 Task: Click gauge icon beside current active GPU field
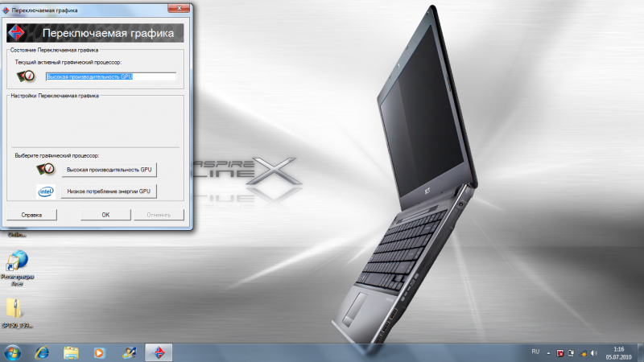pyautogui.click(x=26, y=76)
